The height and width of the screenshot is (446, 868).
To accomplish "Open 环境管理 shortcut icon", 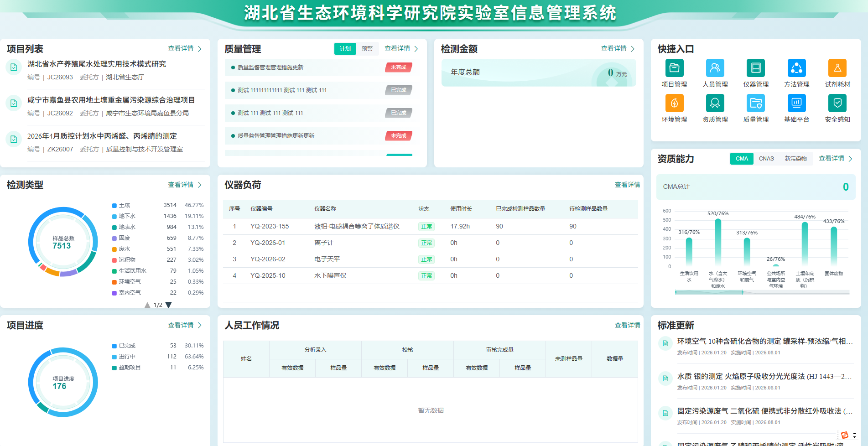I will point(674,104).
